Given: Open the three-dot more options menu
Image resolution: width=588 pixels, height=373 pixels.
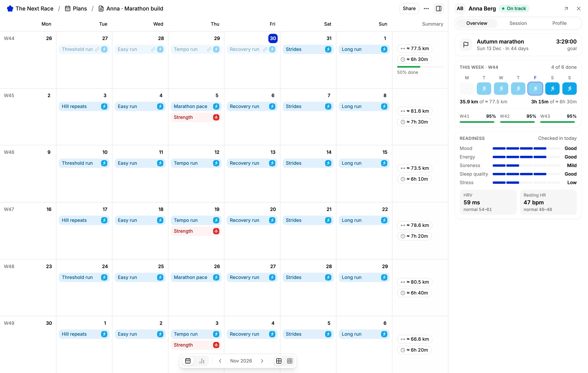Looking at the screenshot, I should pos(426,9).
